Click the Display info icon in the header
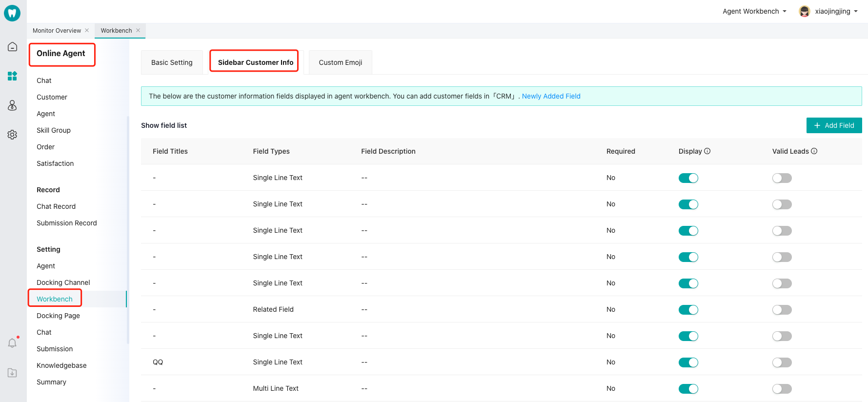This screenshot has height=402, width=868. click(x=707, y=151)
